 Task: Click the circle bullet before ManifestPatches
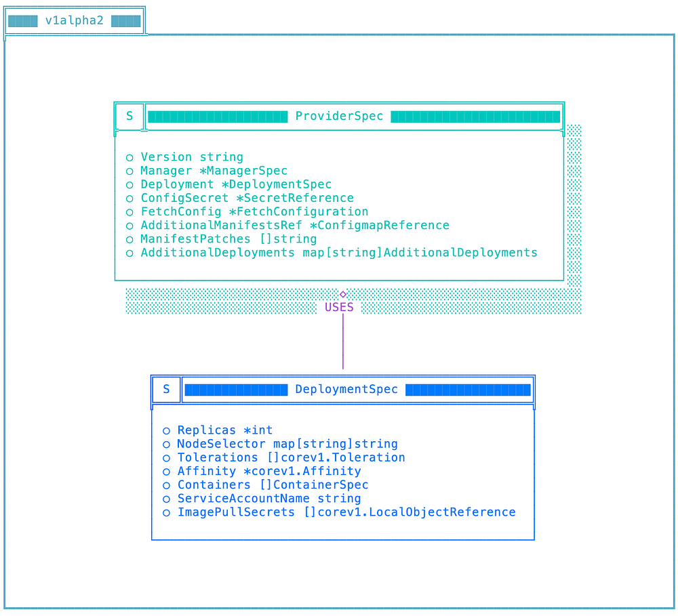click(129, 239)
